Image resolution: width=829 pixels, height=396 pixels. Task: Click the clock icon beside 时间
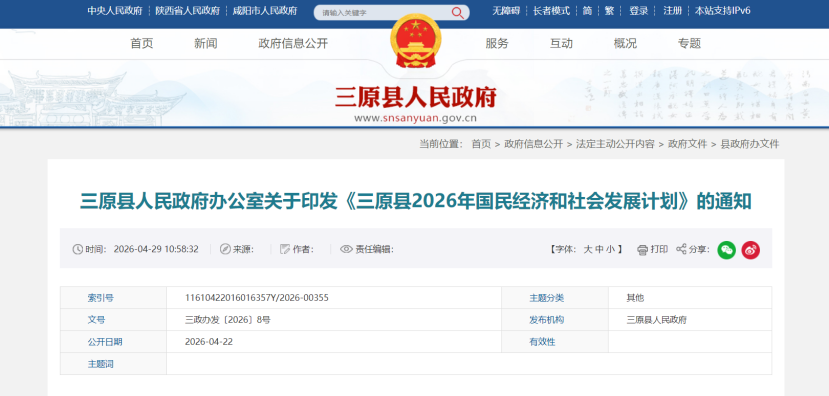click(78, 249)
